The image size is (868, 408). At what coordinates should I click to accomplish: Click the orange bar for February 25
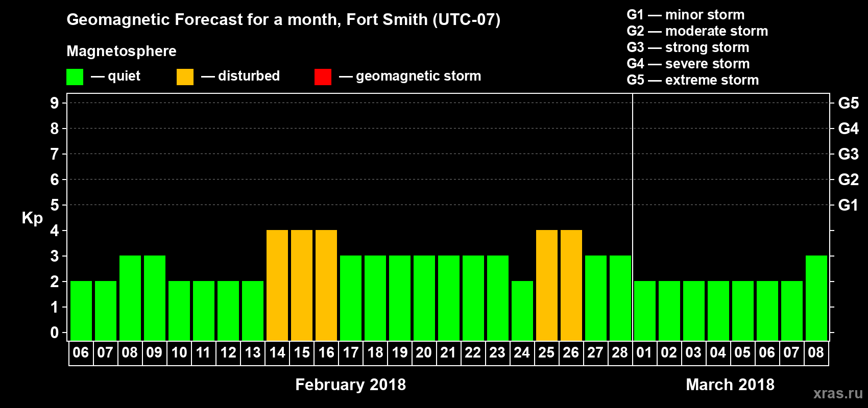click(x=547, y=285)
